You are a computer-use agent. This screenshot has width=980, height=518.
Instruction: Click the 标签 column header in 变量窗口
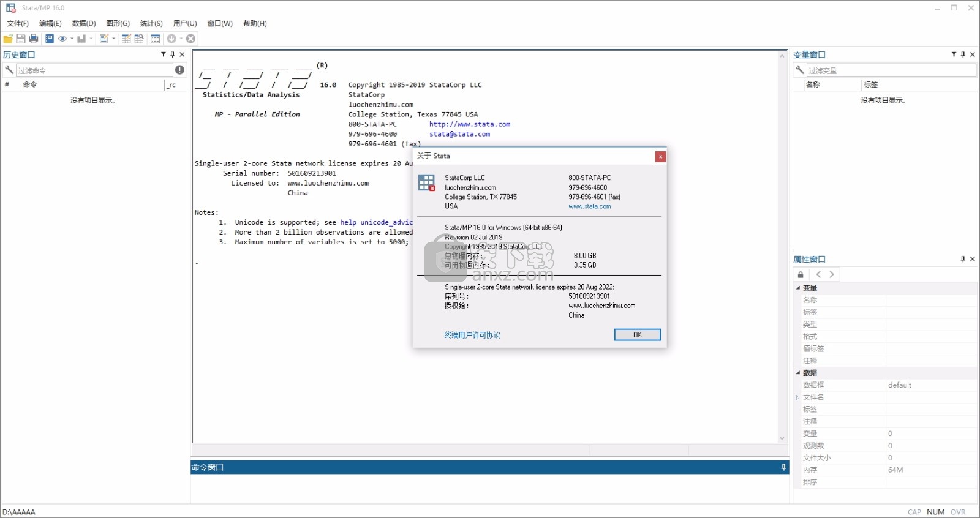[919, 85]
